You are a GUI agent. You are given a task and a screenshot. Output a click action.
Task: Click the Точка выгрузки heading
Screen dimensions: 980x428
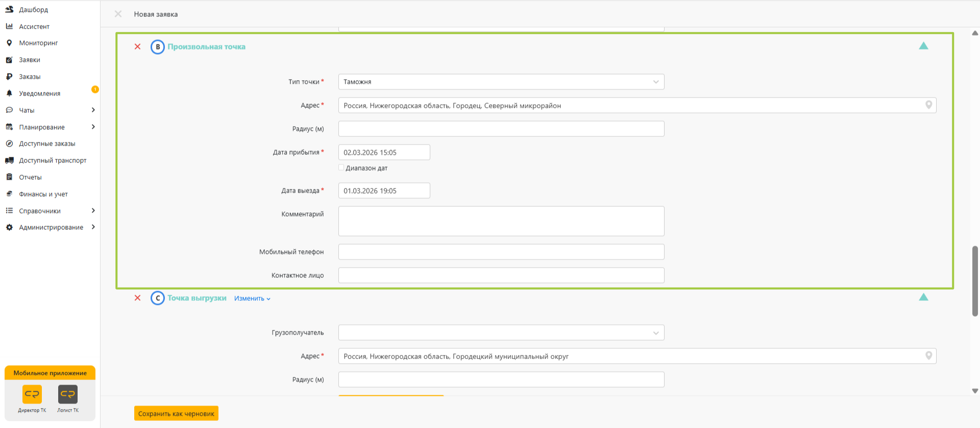point(197,298)
